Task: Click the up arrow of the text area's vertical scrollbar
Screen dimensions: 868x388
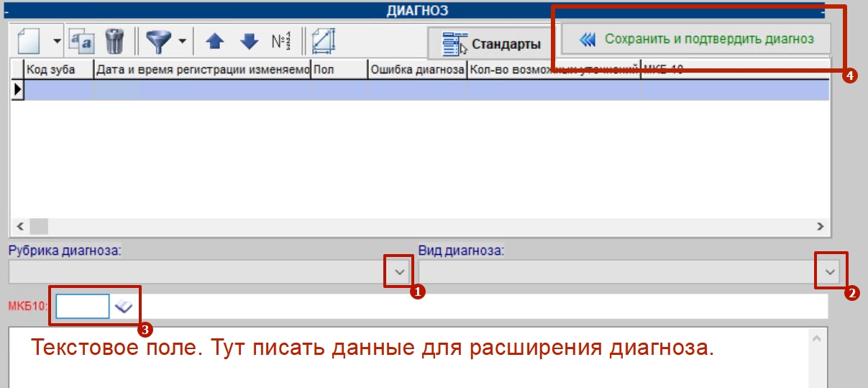Action: pyautogui.click(x=818, y=338)
